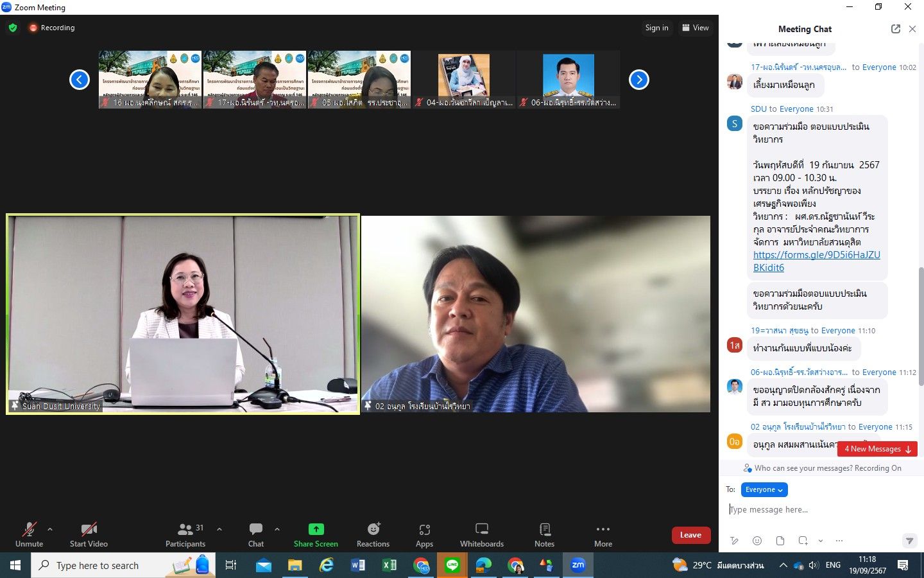Open Windows Start menu
The width and height of the screenshot is (924, 578).
coord(15,565)
